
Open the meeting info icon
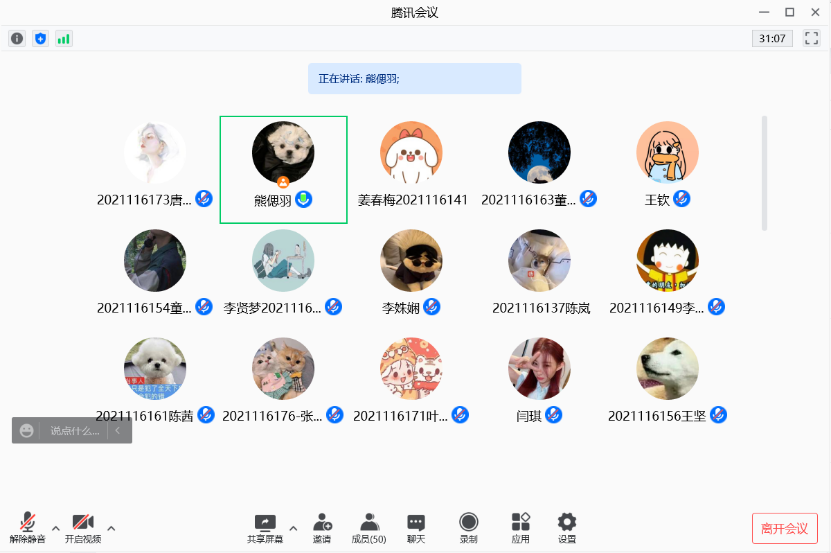(17, 39)
